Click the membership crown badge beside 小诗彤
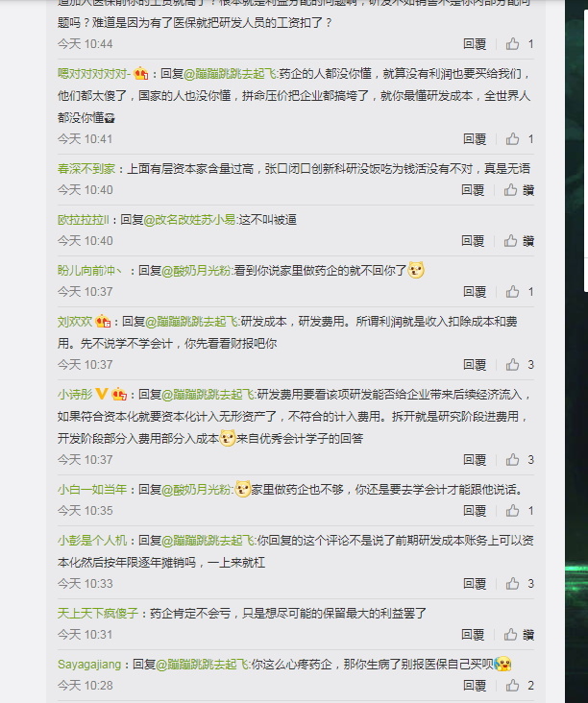The width and height of the screenshot is (588, 703). pyautogui.click(x=119, y=395)
